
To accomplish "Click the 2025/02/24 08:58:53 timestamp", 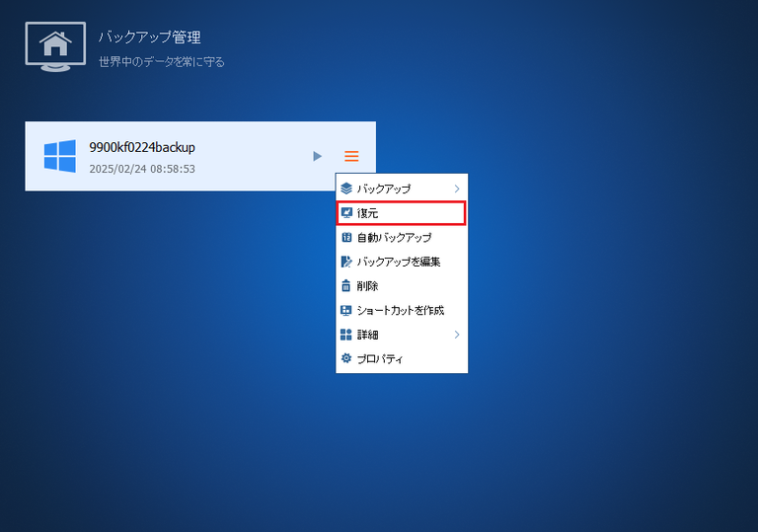I will pos(142,170).
